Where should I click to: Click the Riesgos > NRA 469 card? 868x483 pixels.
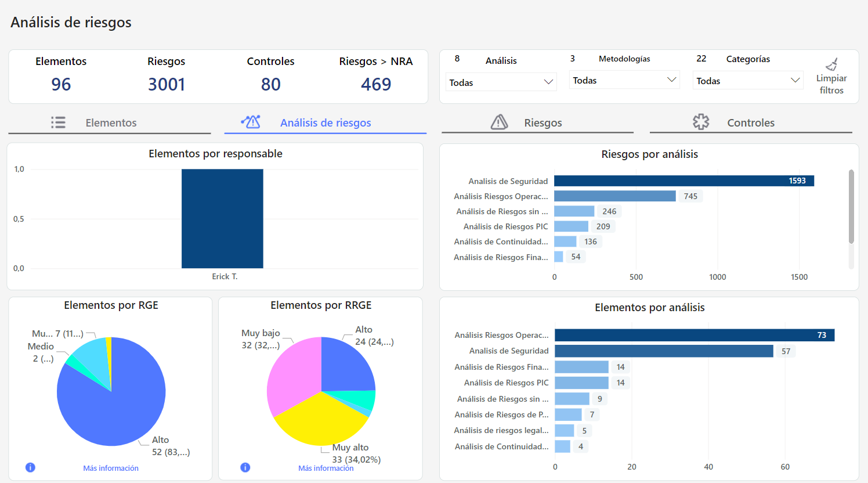click(x=375, y=76)
